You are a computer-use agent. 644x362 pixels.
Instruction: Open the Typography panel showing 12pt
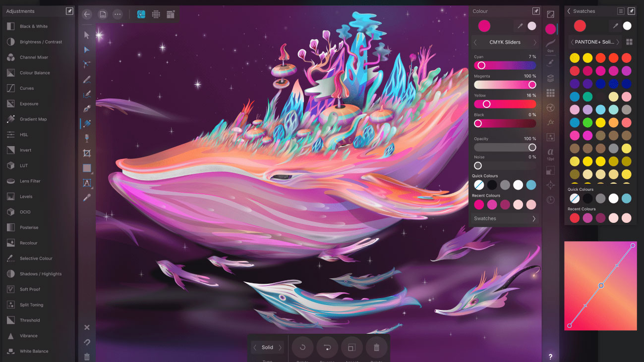550,154
